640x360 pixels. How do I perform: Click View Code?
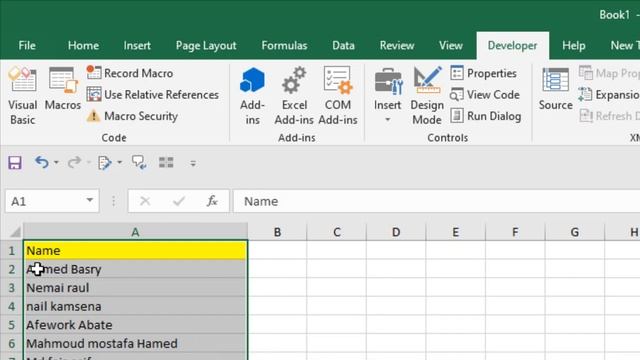[485, 95]
